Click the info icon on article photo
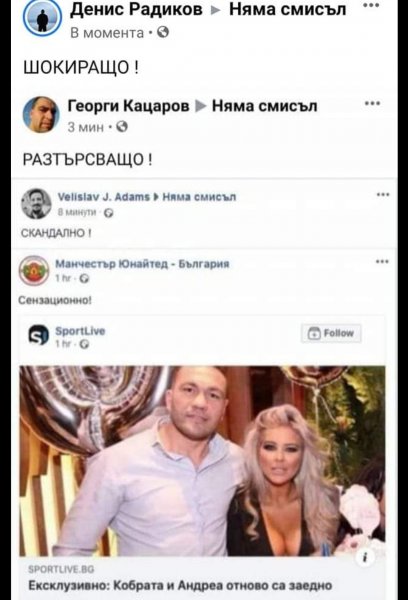 (364, 558)
